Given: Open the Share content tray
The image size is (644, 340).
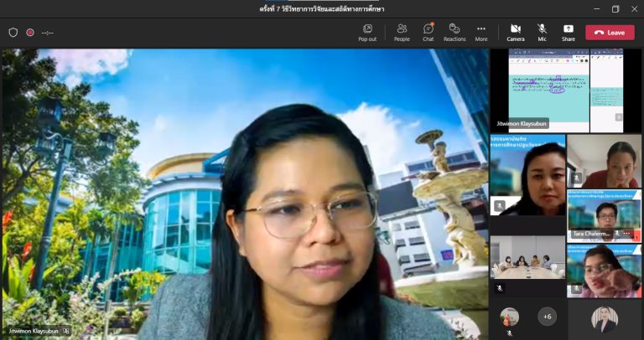Looking at the screenshot, I should [569, 32].
